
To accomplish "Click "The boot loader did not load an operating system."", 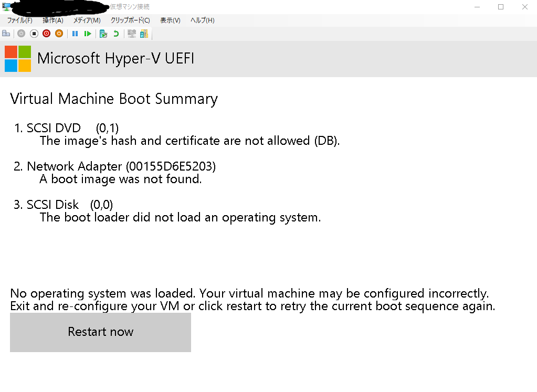I will coord(180,217).
